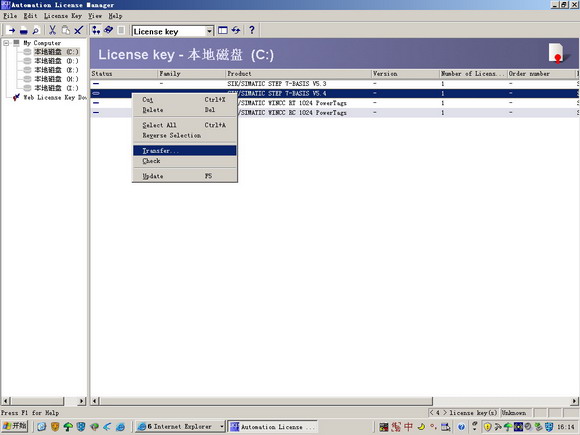Image resolution: width=580 pixels, height=435 pixels.
Task: Click the Find magnifier toolbar icon
Action: [x=36, y=30]
